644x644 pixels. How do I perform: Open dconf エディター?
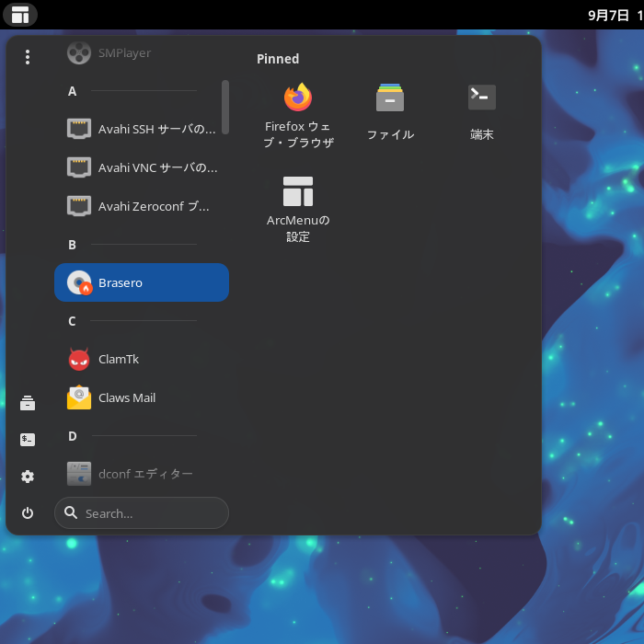142,474
